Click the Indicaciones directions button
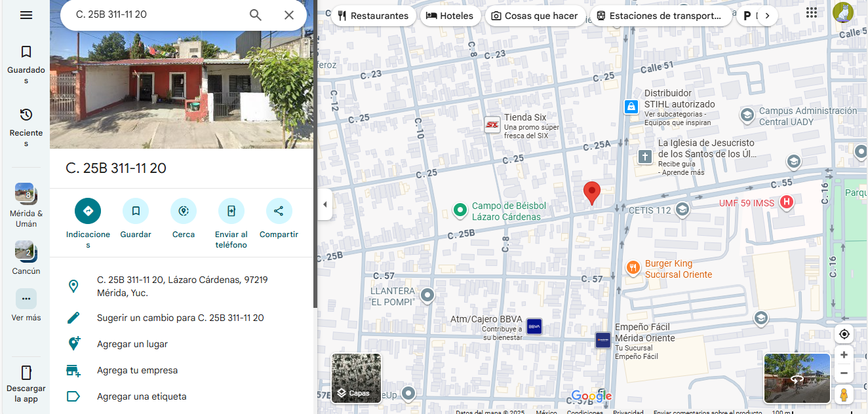868x414 pixels. click(88, 211)
